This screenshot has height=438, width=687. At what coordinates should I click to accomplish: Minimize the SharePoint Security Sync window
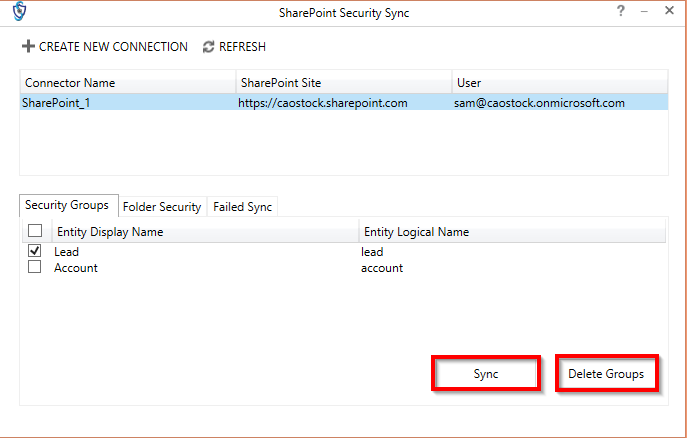[644, 12]
